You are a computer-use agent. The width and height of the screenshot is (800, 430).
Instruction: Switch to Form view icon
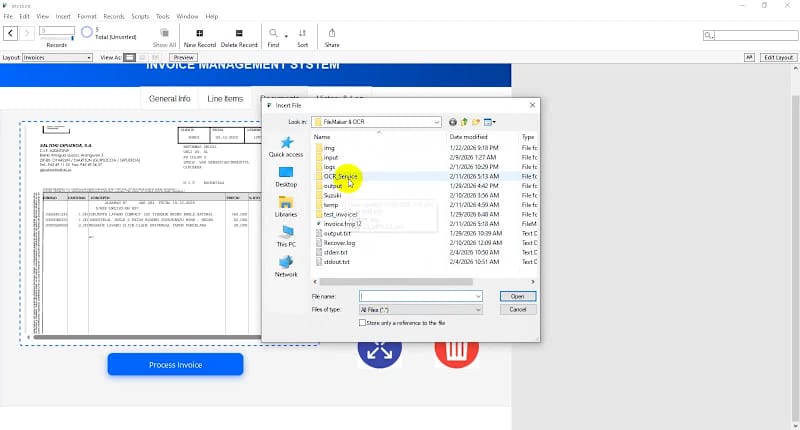pyautogui.click(x=130, y=58)
